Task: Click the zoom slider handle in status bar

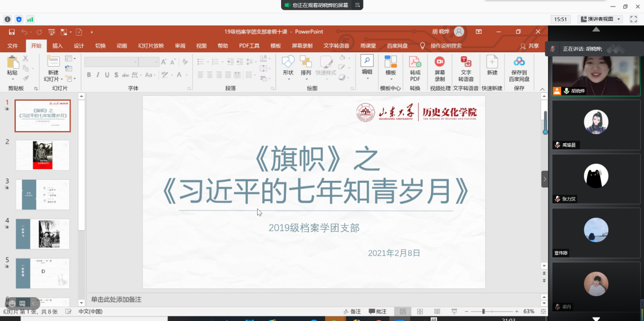Action: coord(483,311)
